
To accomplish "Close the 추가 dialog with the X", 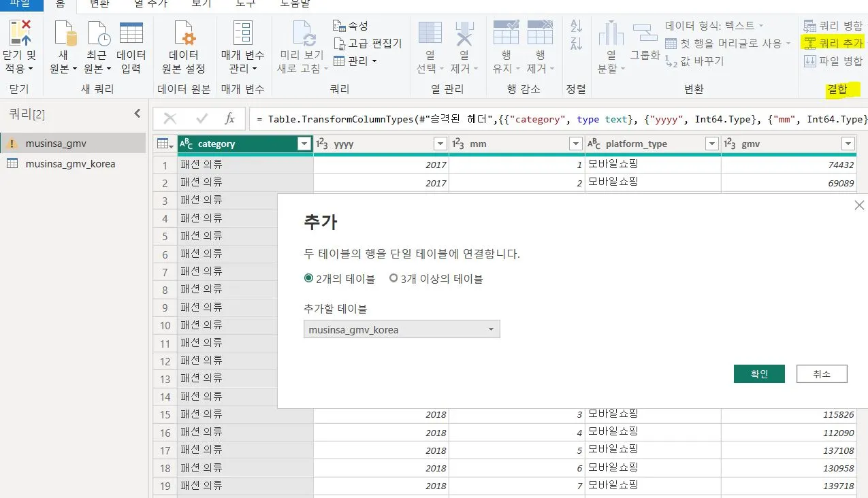I will [859, 205].
